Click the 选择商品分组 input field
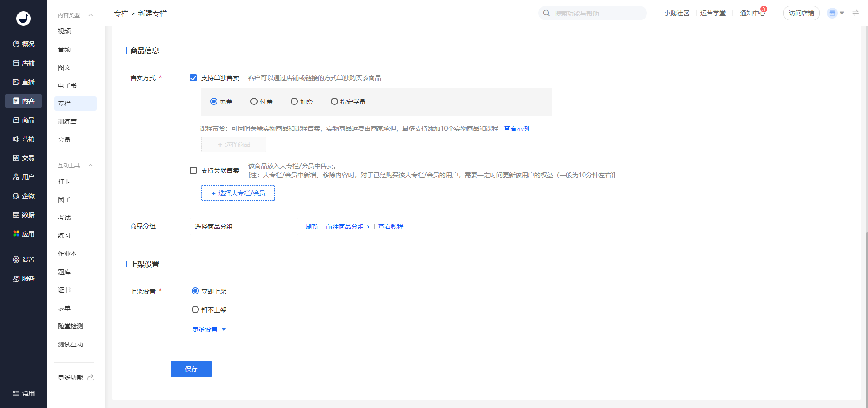The width and height of the screenshot is (868, 408). coord(244,227)
